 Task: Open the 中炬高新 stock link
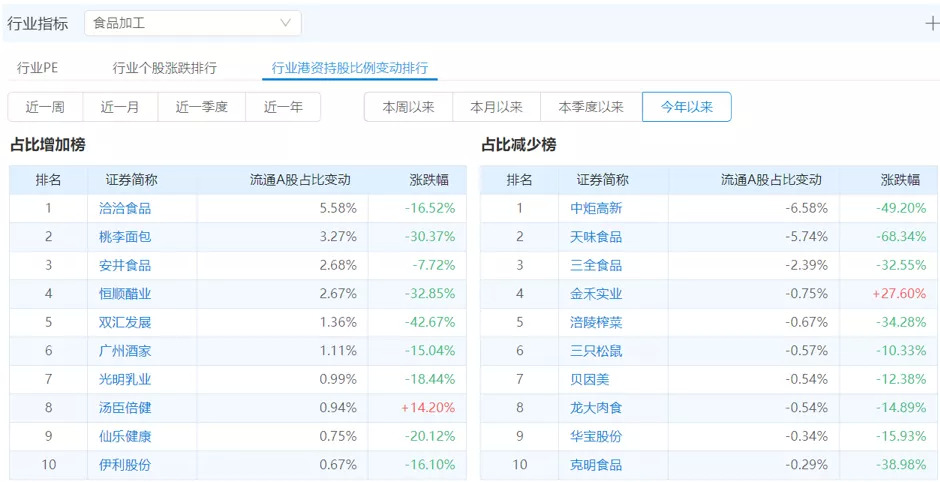click(596, 209)
